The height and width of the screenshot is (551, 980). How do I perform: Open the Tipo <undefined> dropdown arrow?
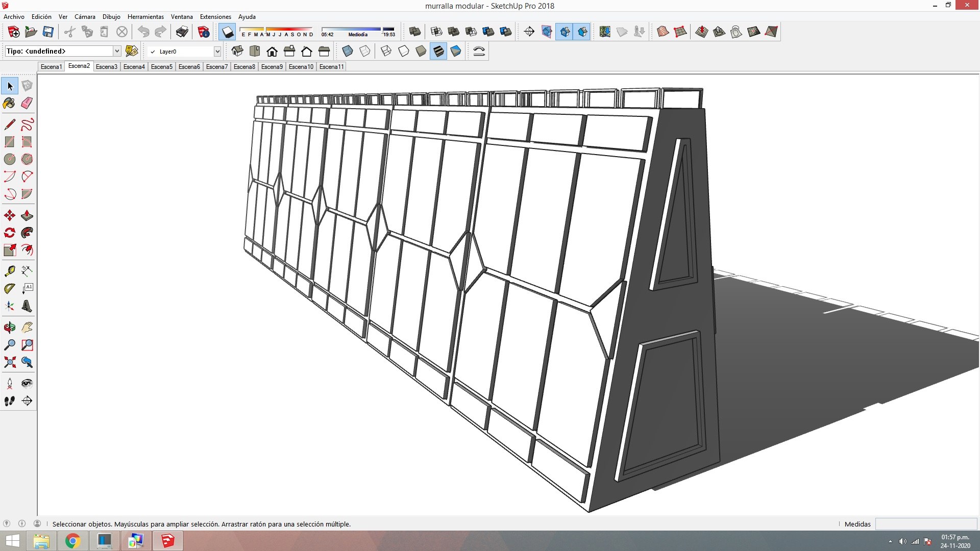click(x=117, y=51)
